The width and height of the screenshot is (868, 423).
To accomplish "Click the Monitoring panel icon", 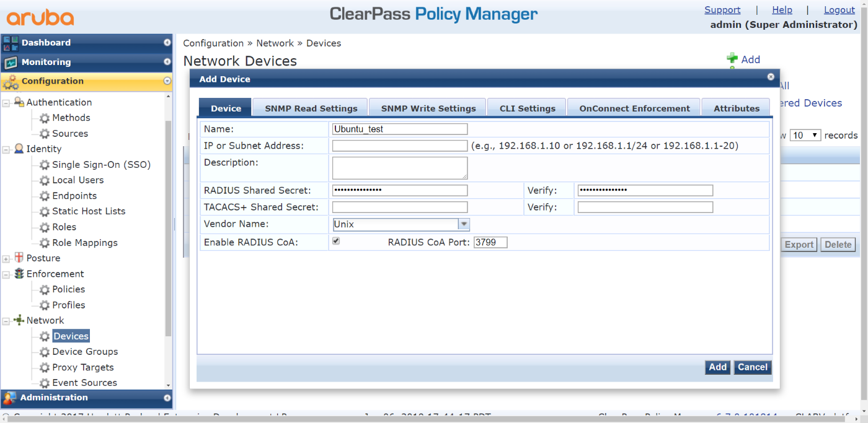I will click(11, 62).
